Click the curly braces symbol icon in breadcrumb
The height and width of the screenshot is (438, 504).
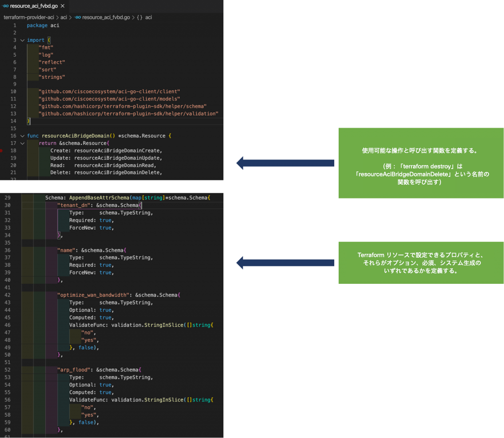click(x=140, y=17)
